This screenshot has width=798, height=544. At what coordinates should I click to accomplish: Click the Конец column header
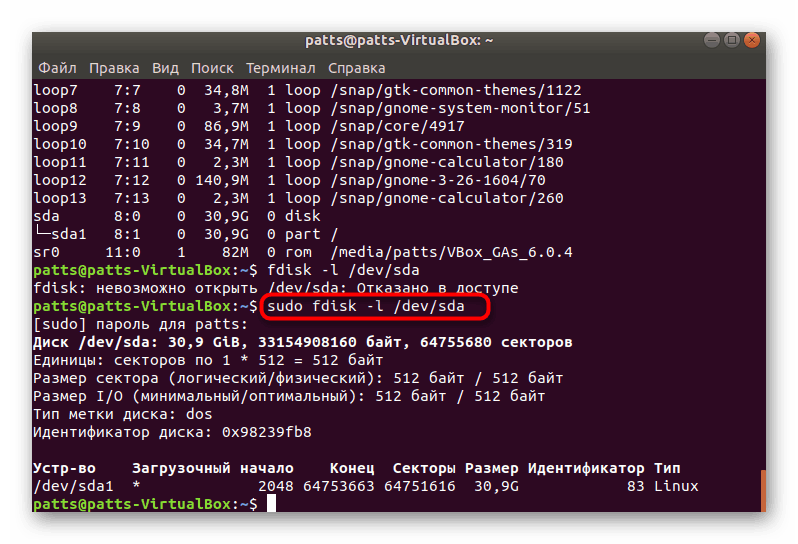[x=352, y=468]
